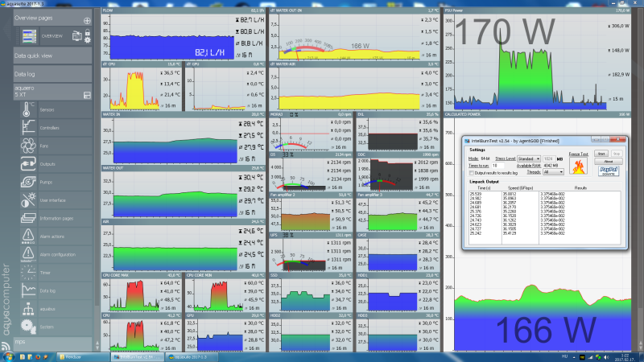644x362 pixels.
Task: Collapse the aquaero 5 XT device section
Action: pos(52,92)
